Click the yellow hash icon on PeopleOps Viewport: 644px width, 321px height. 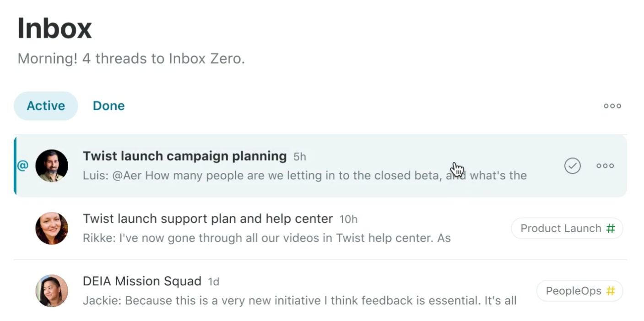[x=611, y=291]
